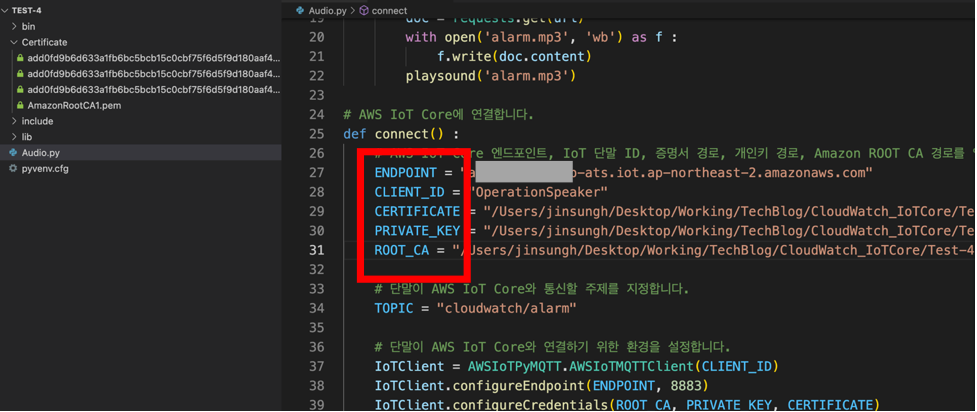Click the ENDPOINT variable on line 27
This screenshot has width=977, height=412.
(x=406, y=173)
